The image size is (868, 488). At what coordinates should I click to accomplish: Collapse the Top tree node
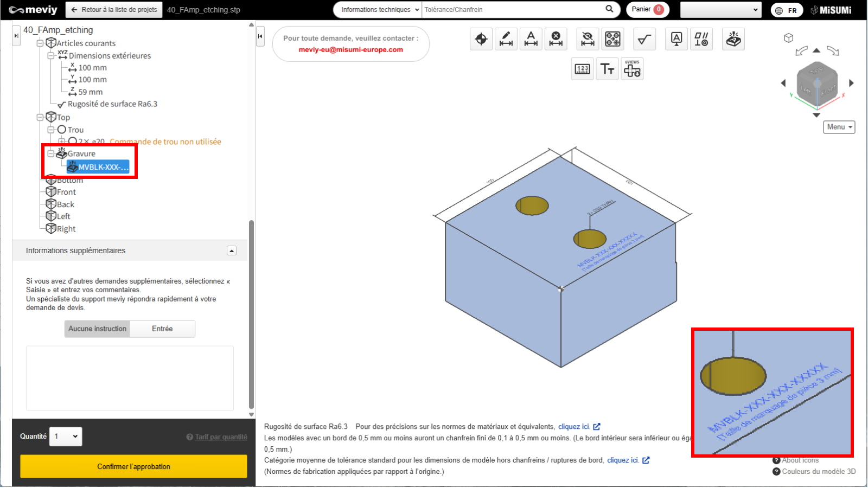40,118
